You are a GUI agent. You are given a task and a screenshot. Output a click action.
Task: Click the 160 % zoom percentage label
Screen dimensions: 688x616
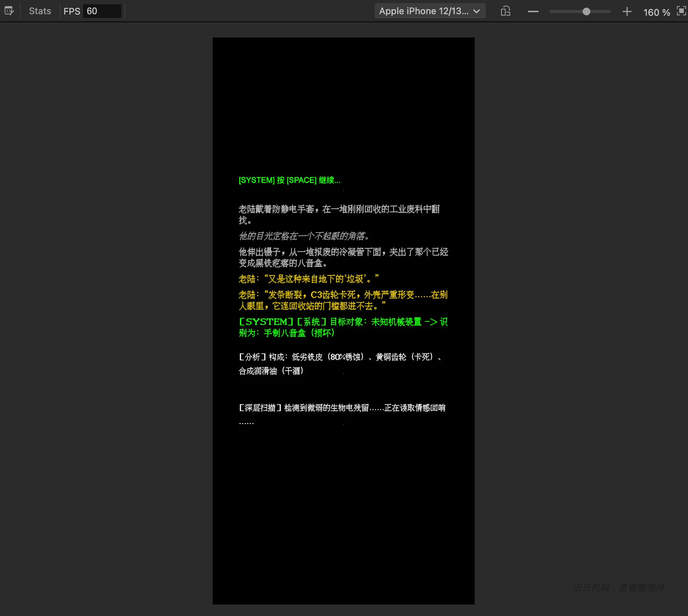656,12
